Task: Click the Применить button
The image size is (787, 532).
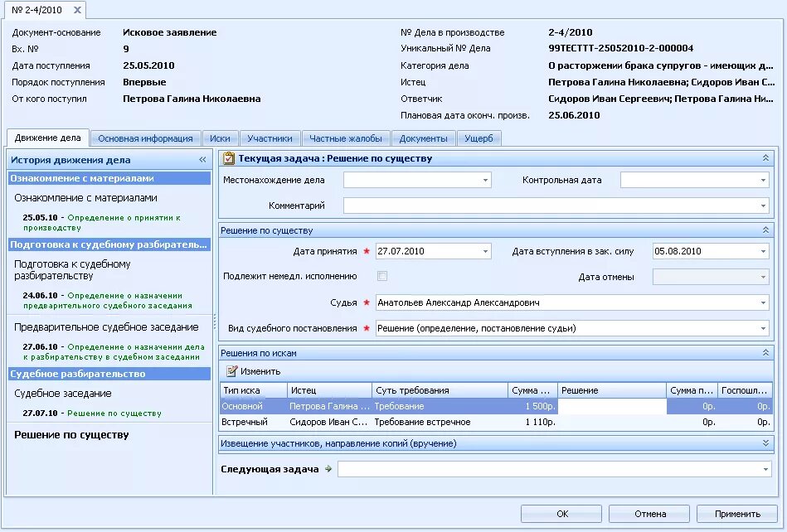Action: click(737, 514)
